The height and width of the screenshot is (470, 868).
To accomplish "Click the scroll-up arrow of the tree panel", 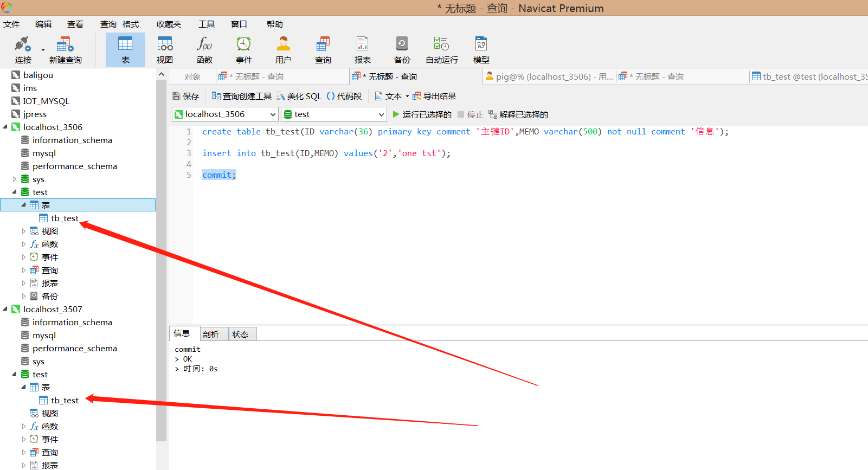I will click(x=161, y=74).
